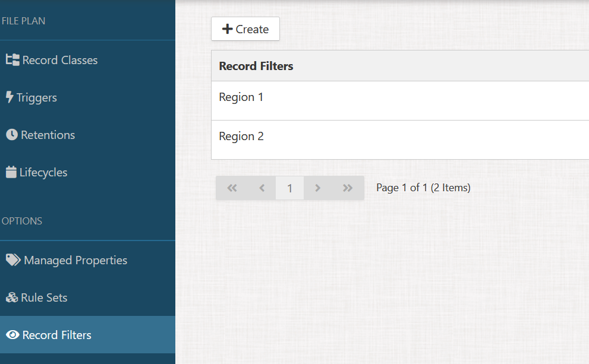This screenshot has width=589, height=364.
Task: Click the Retentions clock icon
Action: pos(11,135)
